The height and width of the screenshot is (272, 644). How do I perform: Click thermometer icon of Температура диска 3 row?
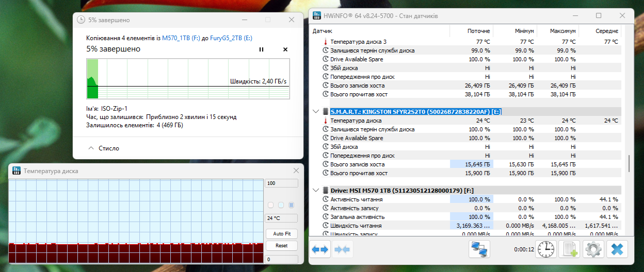pos(325,42)
